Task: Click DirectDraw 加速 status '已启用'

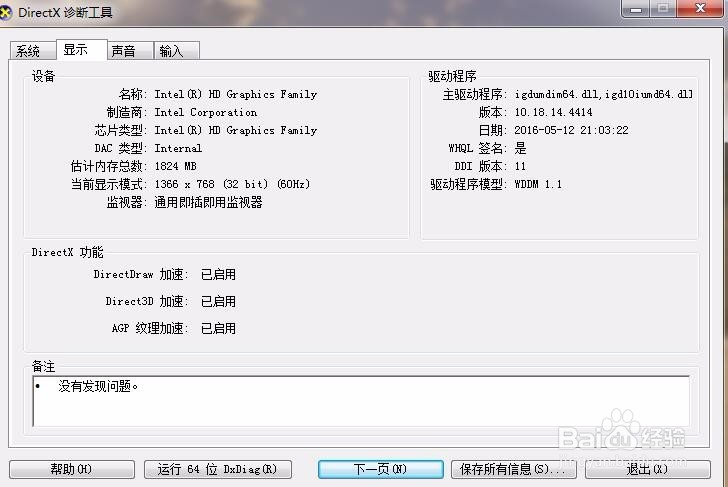Action: (x=218, y=274)
